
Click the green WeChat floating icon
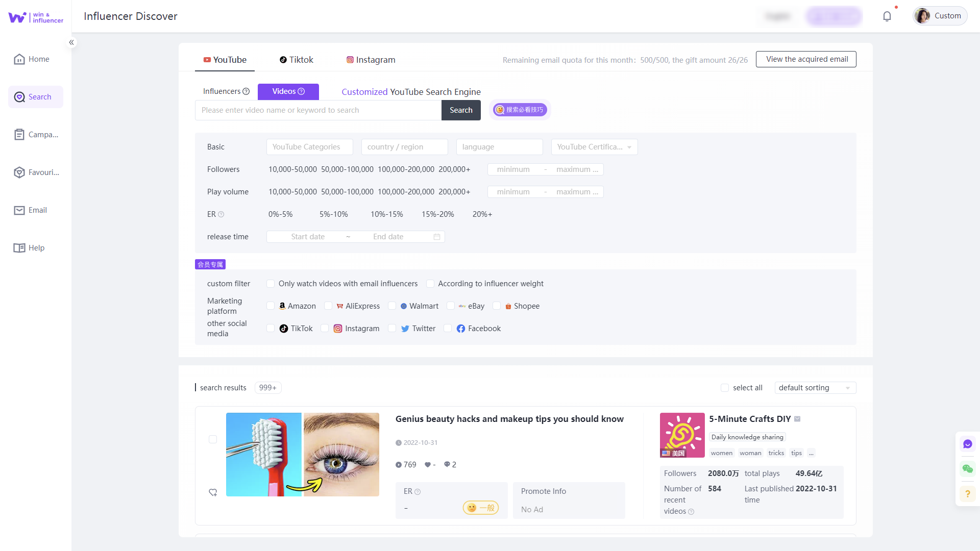967,469
